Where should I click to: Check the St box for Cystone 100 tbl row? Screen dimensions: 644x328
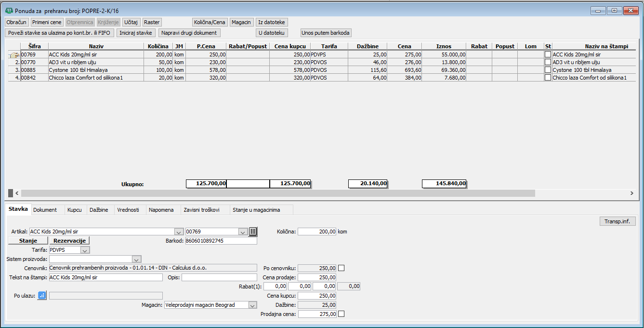tap(548, 70)
